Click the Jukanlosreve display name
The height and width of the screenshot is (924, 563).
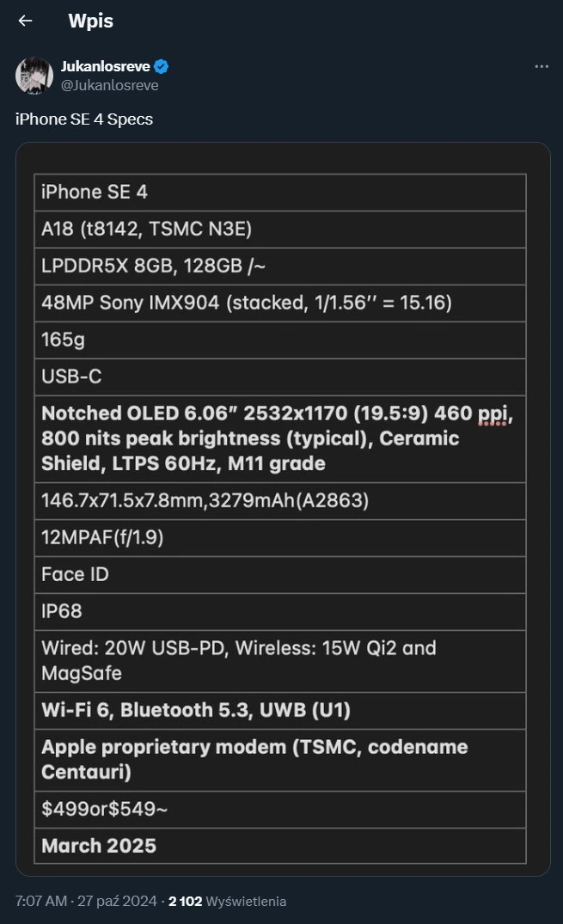[106, 66]
